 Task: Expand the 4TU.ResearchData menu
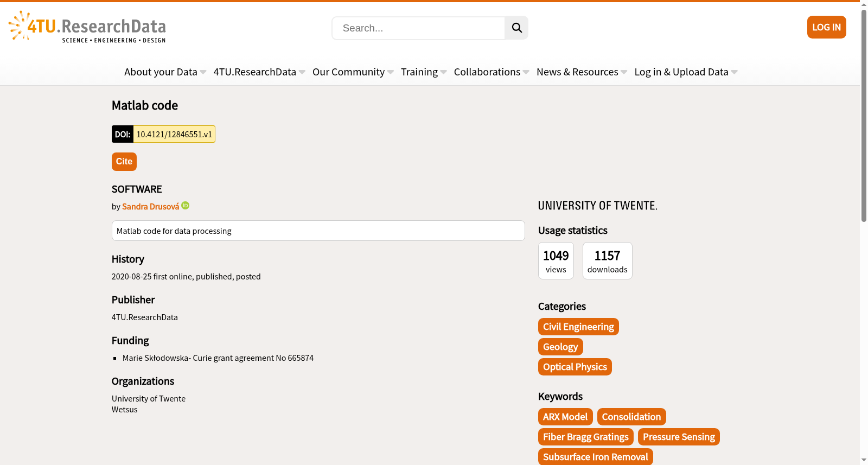259,72
